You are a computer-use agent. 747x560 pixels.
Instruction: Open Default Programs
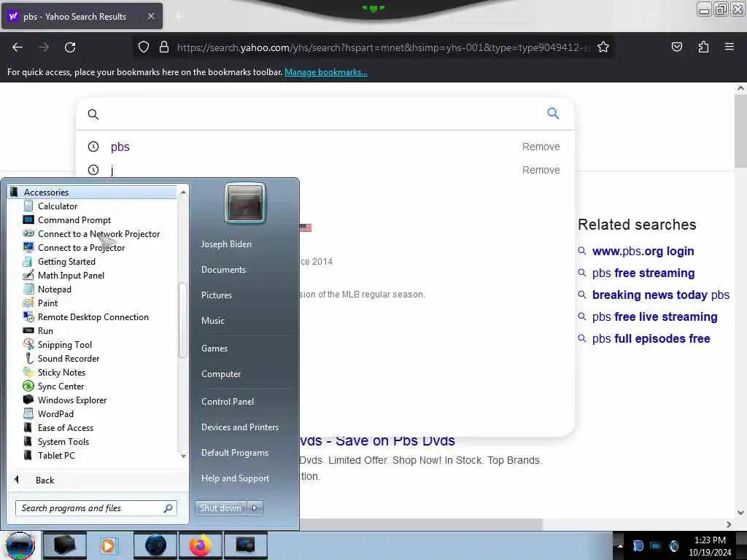coord(234,453)
